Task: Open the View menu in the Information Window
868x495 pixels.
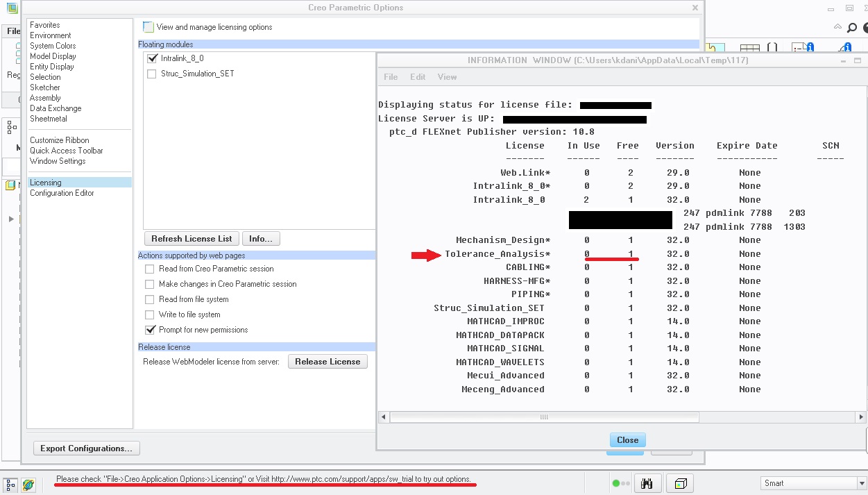Action: tap(447, 77)
